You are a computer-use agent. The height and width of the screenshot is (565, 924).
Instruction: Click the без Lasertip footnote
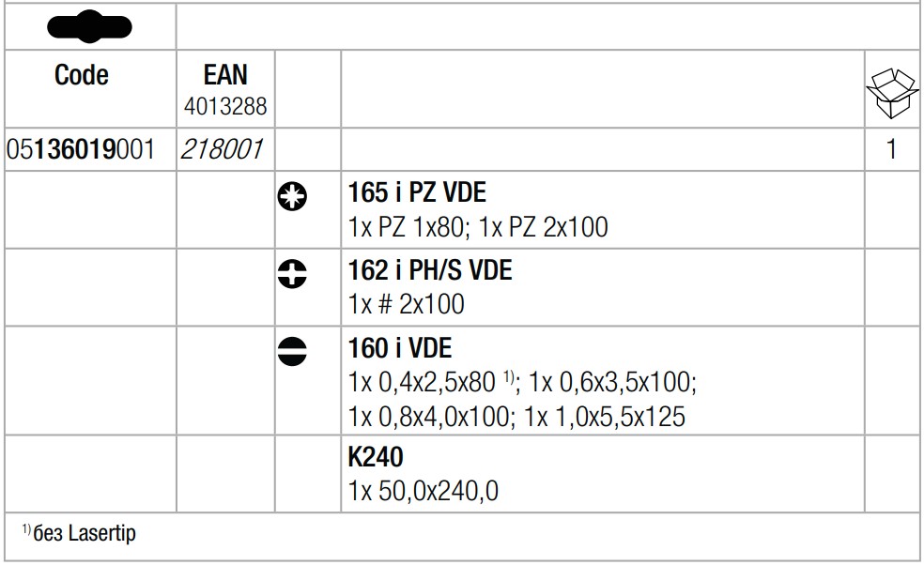(x=80, y=533)
